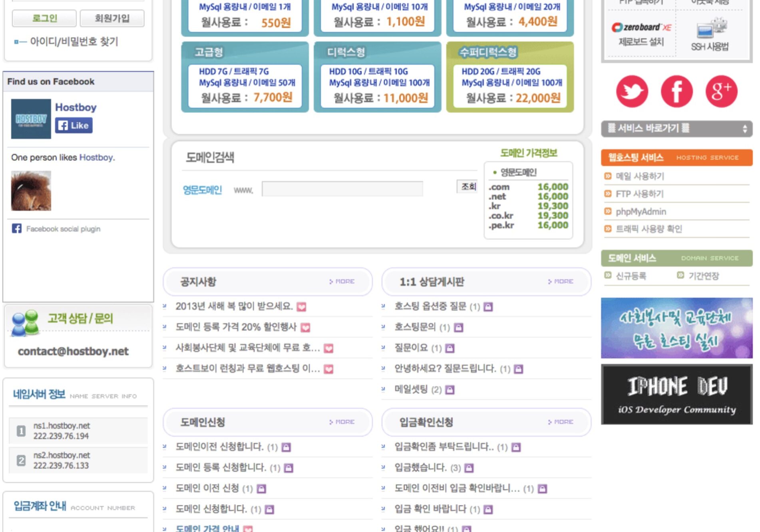The image size is (760, 532).
Task: Click the domain name search field
Action: coord(342,189)
